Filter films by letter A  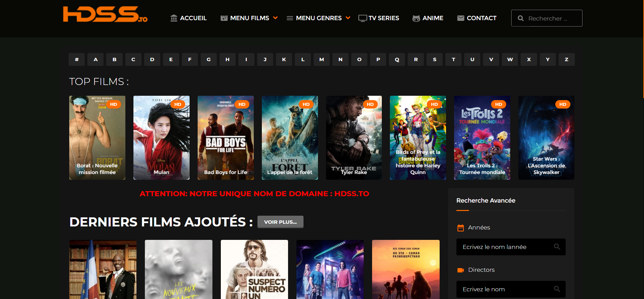95,59
